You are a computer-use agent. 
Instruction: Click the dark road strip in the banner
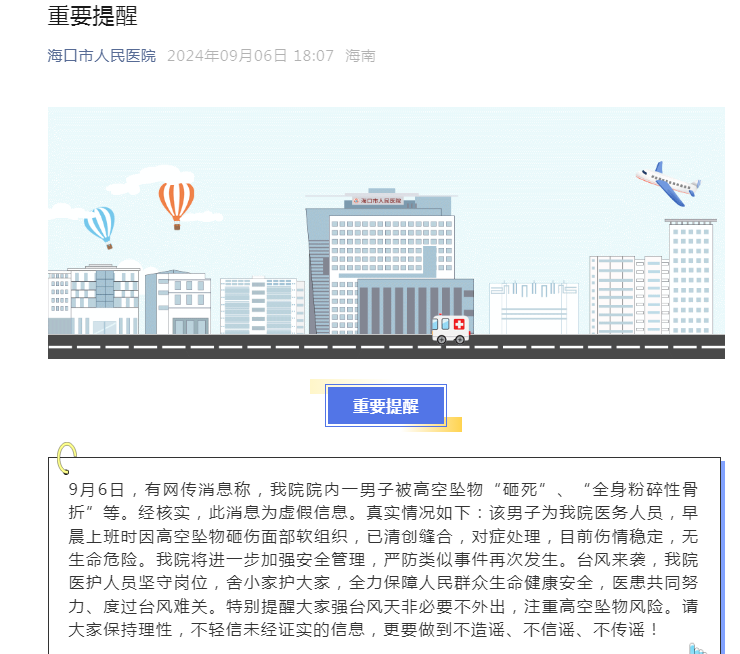click(x=386, y=346)
